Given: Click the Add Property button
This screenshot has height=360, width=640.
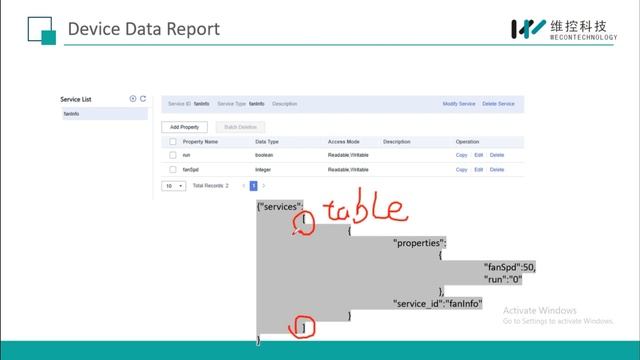Looking at the screenshot, I should (184, 127).
